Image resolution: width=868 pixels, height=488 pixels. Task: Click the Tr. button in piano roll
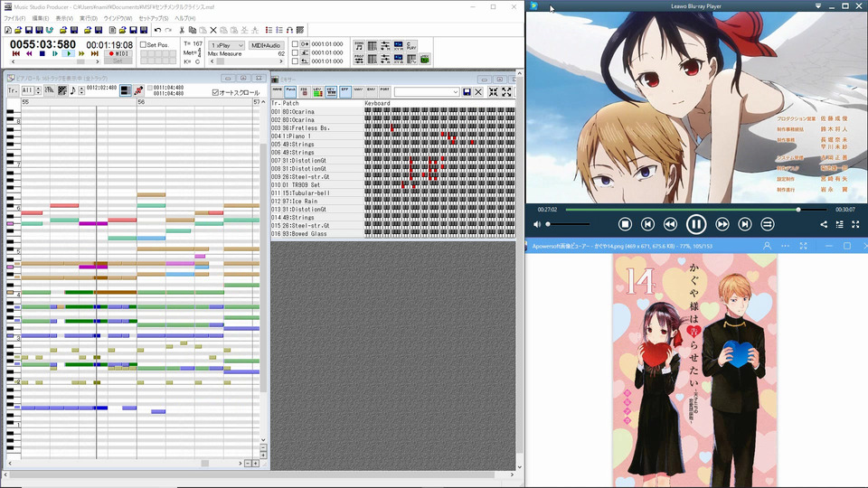(x=13, y=90)
